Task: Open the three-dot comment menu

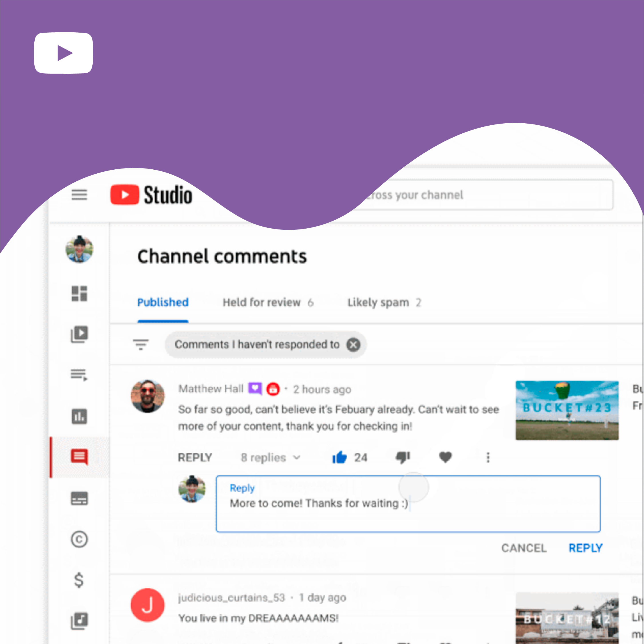Action: tap(488, 457)
